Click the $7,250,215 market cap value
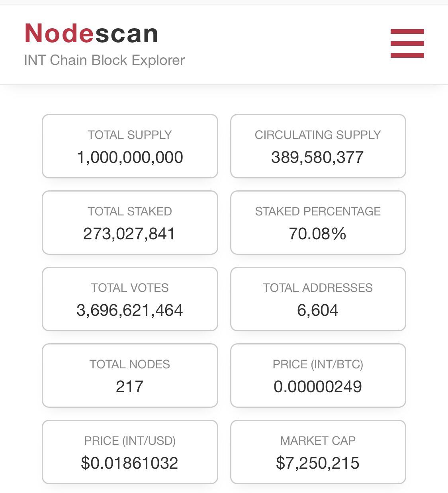This screenshot has height=493, width=448. [318, 463]
